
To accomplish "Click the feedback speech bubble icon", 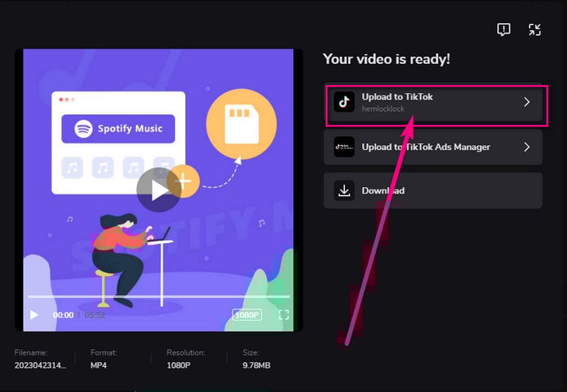I will [504, 30].
